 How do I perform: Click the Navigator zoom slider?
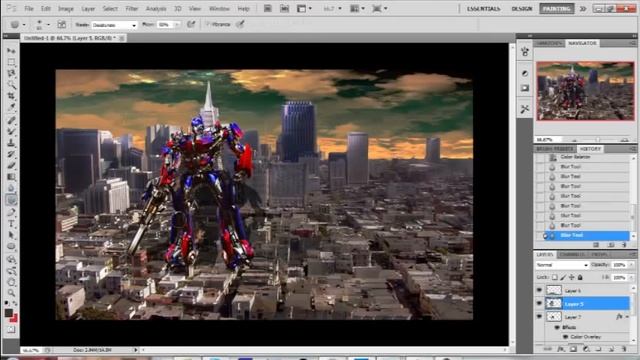(598, 140)
